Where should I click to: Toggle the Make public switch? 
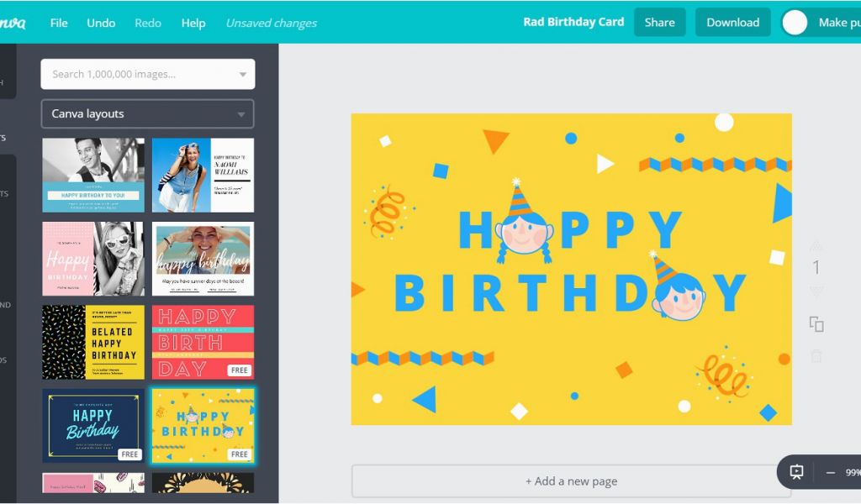(795, 23)
